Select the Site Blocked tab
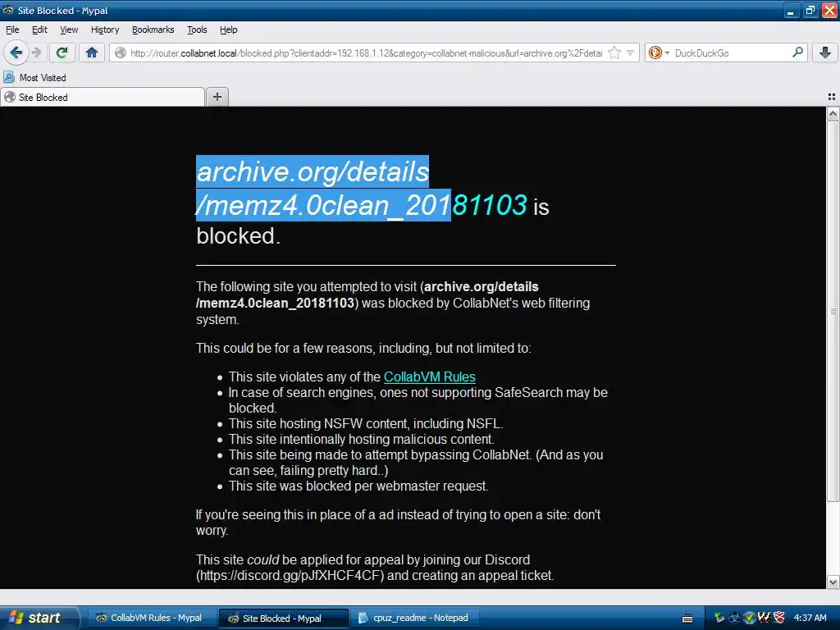Viewport: 840px width, 630px height. [x=103, y=97]
